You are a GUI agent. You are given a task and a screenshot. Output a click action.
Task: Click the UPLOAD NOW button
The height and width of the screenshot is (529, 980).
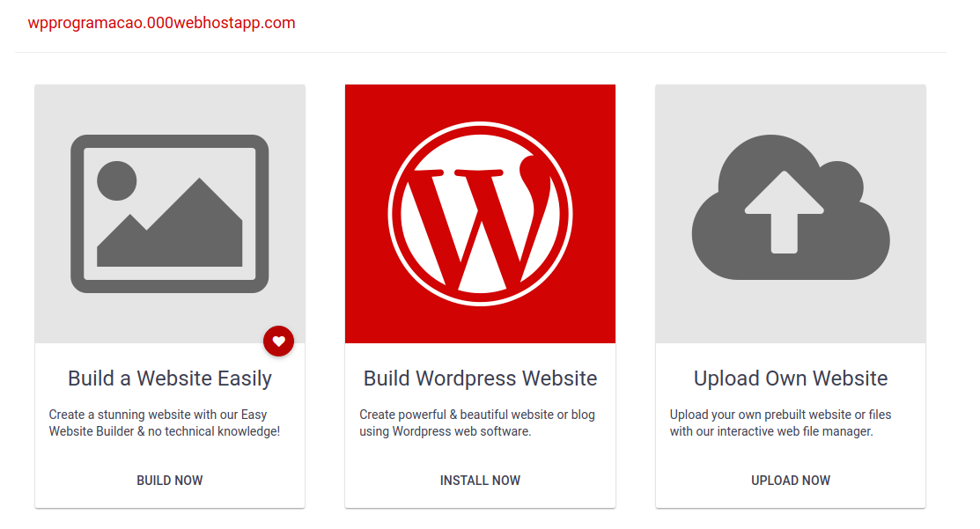pyautogui.click(x=791, y=481)
